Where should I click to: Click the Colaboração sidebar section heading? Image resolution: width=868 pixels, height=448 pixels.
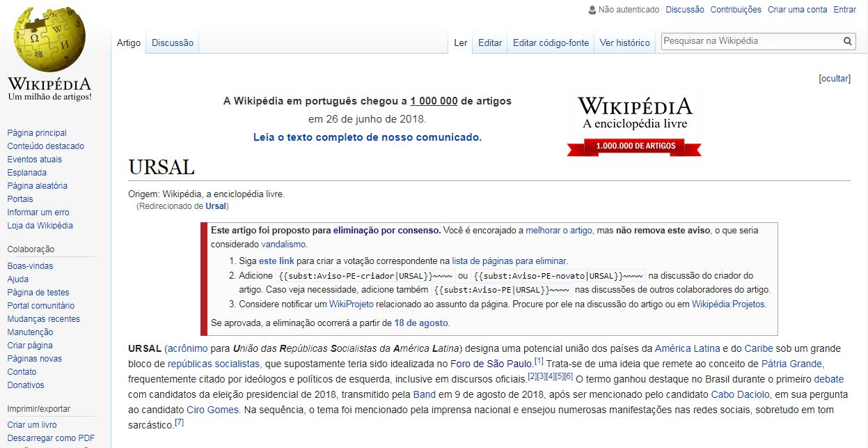pyautogui.click(x=31, y=249)
